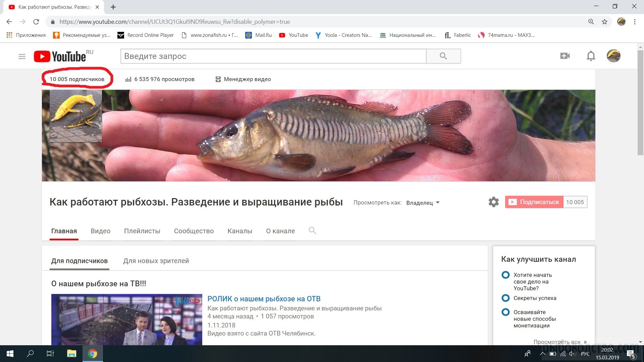This screenshot has height=362, width=644.
Task: Click the 'Введите запрос' search field
Action: click(273, 56)
